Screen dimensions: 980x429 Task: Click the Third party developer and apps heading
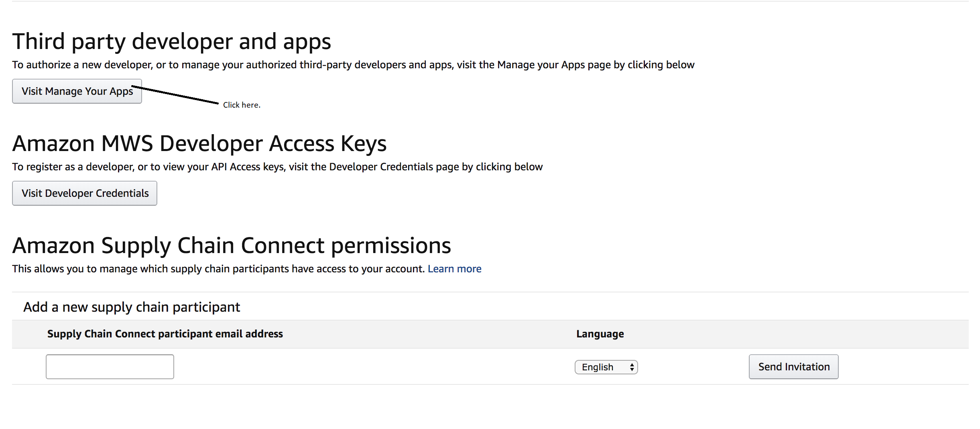point(171,41)
